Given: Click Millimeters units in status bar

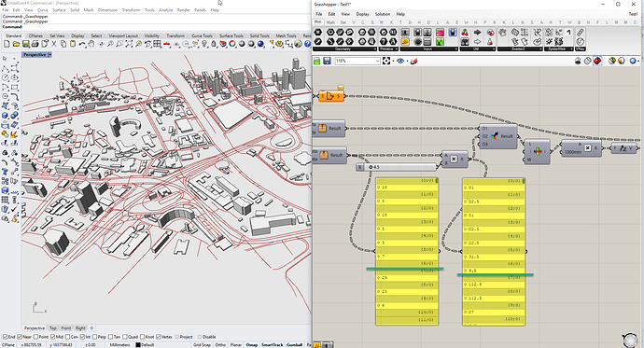Looking at the screenshot, I should [119, 344].
